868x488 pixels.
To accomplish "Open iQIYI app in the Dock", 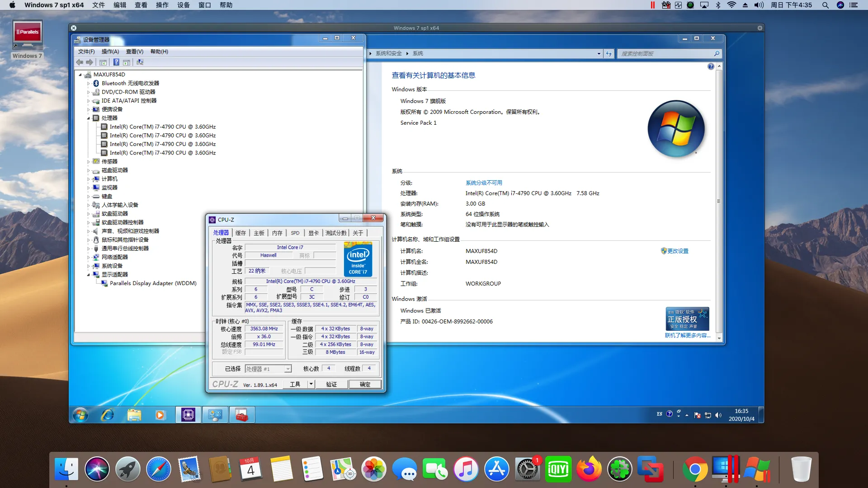I will 558,469.
